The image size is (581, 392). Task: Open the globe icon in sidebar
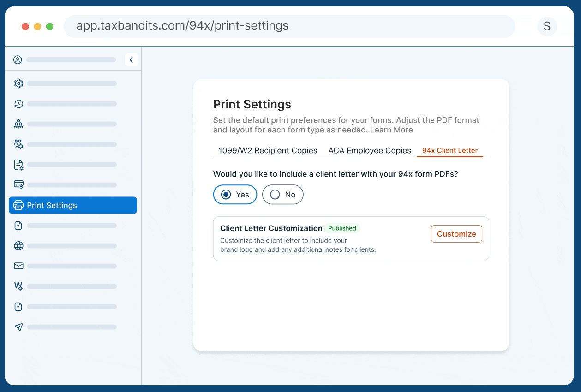tap(18, 246)
